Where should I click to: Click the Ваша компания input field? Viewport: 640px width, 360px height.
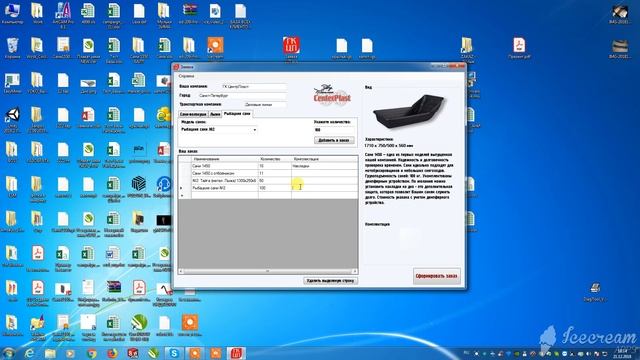[x=253, y=87]
